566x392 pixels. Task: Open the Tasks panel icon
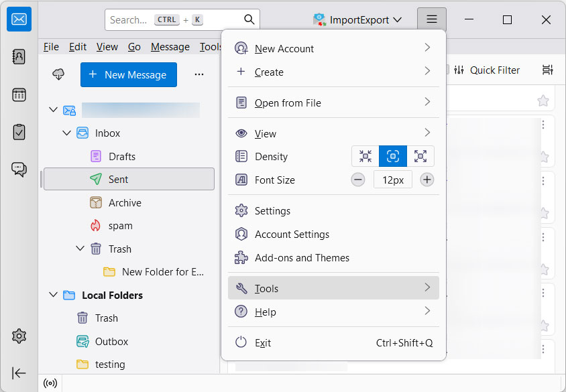tap(18, 132)
